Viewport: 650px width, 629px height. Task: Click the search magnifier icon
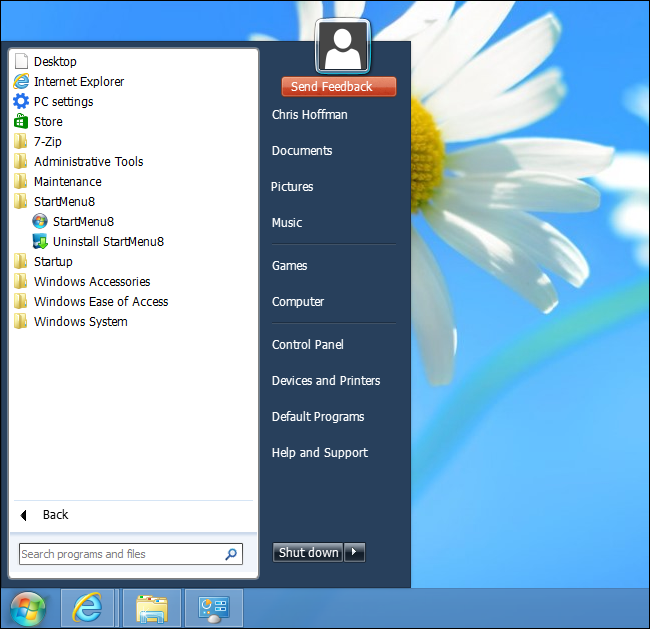point(231,554)
